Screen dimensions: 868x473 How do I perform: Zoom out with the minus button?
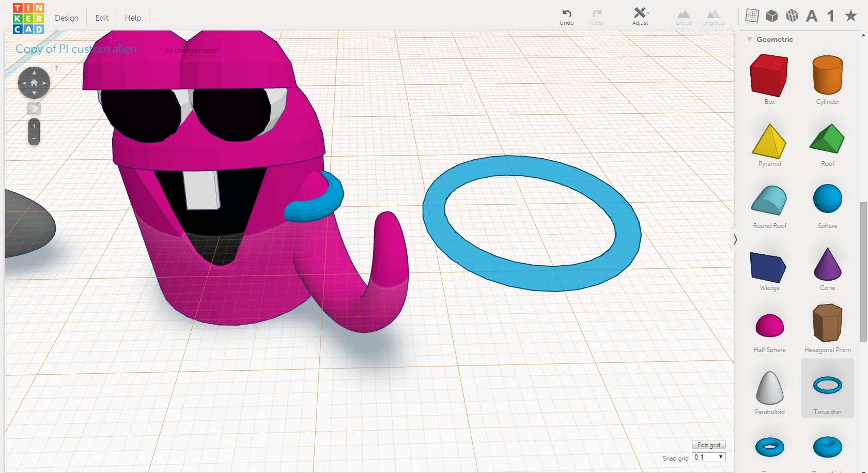coord(34,139)
